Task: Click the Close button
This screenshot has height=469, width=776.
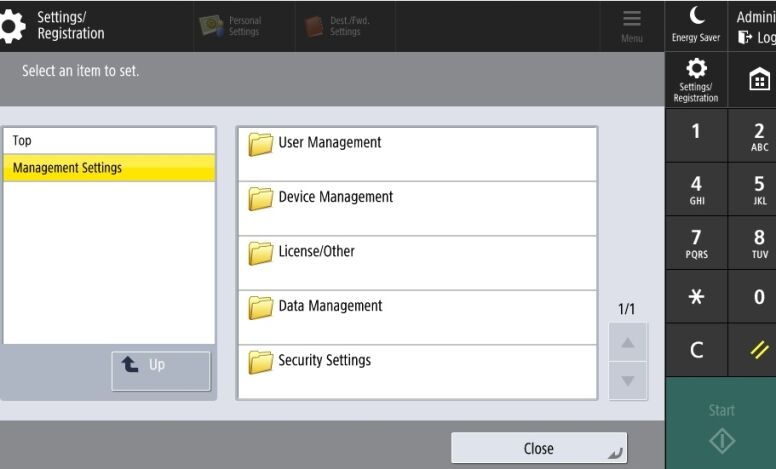Action: (539, 449)
